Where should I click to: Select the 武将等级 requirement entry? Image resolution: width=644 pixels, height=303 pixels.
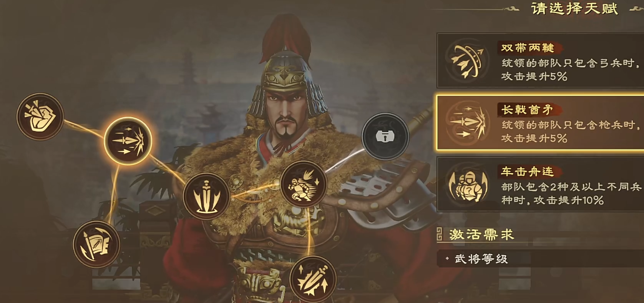point(481,259)
